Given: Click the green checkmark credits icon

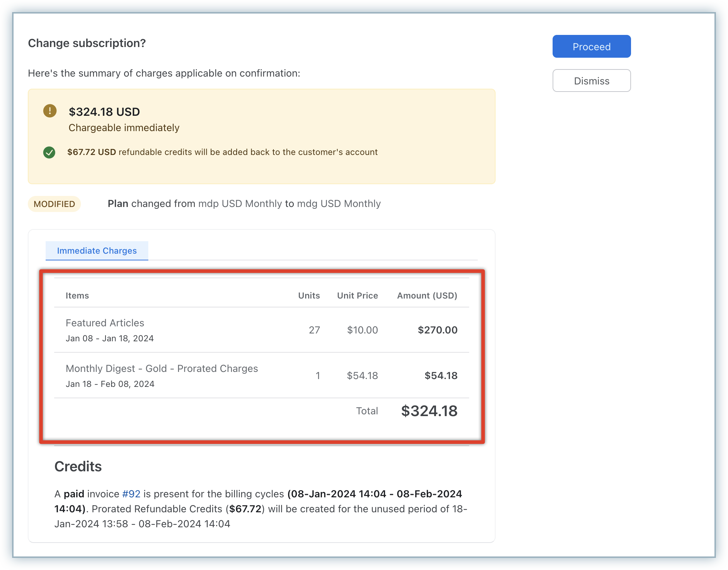Looking at the screenshot, I should click(49, 152).
